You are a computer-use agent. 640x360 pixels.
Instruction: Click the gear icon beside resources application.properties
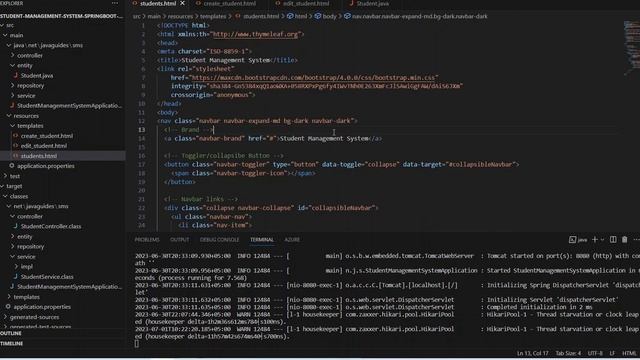pos(12,166)
